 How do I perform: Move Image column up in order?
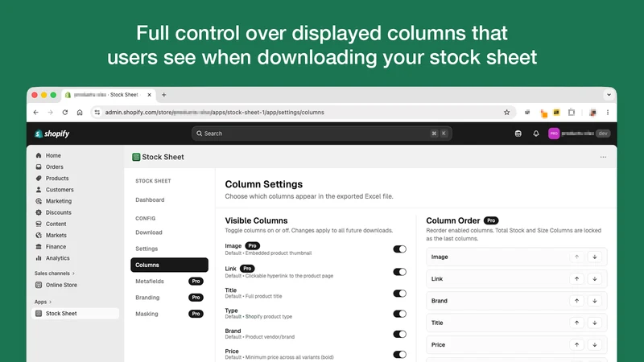[576, 257]
